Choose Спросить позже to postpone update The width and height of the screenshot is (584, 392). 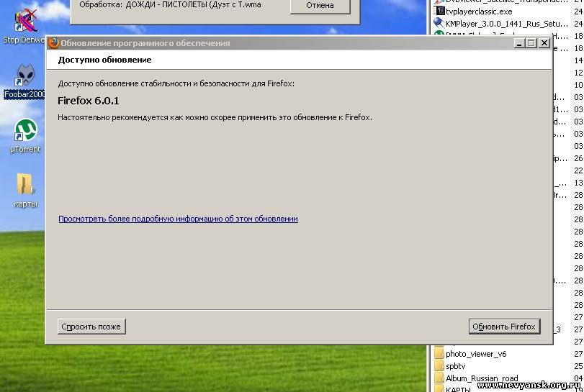pyautogui.click(x=91, y=327)
